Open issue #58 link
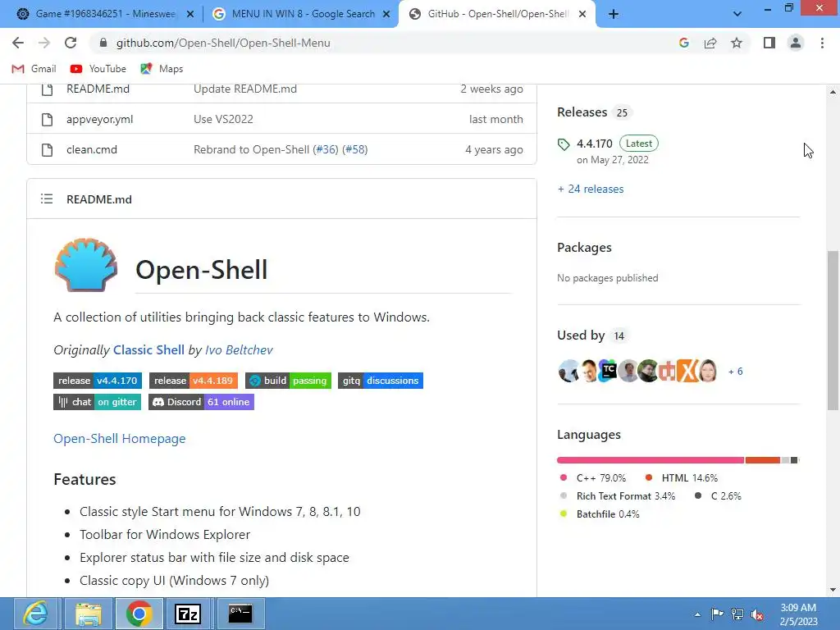 (x=354, y=150)
